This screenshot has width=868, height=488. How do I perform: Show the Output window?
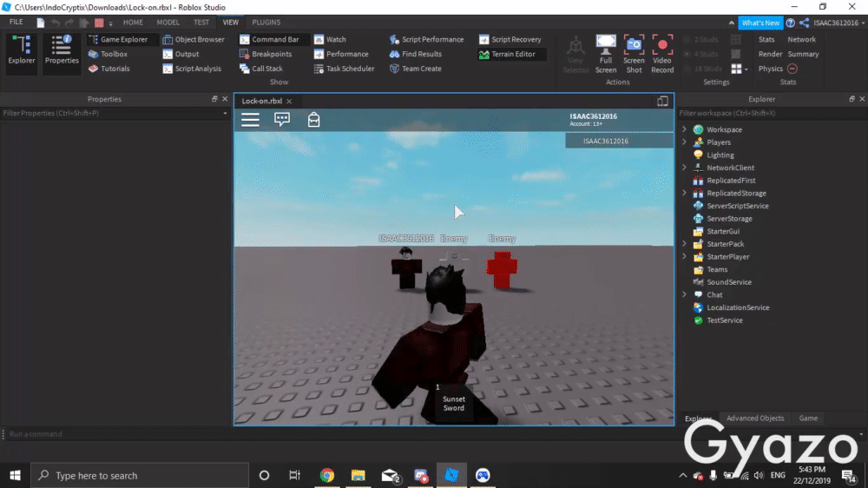[x=181, y=55]
